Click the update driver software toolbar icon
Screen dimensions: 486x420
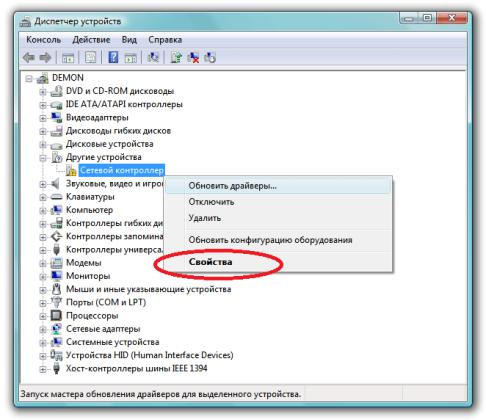coord(176,57)
